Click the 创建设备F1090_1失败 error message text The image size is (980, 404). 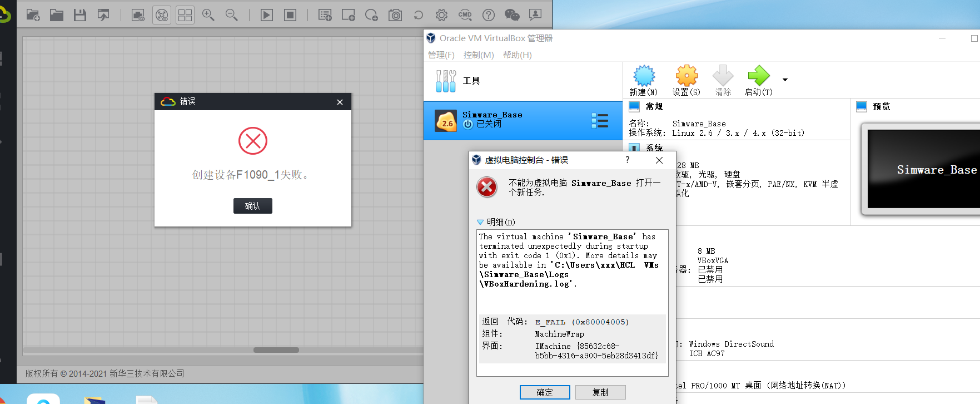coord(250,175)
